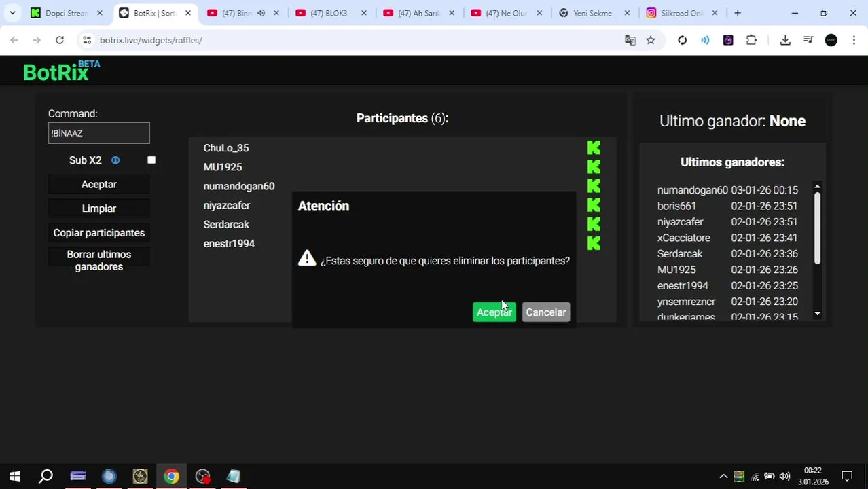Click the green Aceptar button in dialog

494,312
